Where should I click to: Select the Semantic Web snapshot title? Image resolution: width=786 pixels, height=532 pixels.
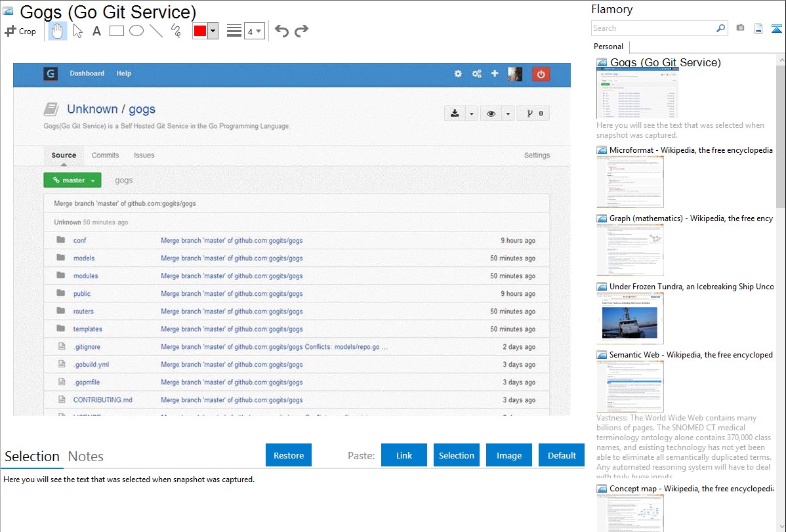[691, 355]
